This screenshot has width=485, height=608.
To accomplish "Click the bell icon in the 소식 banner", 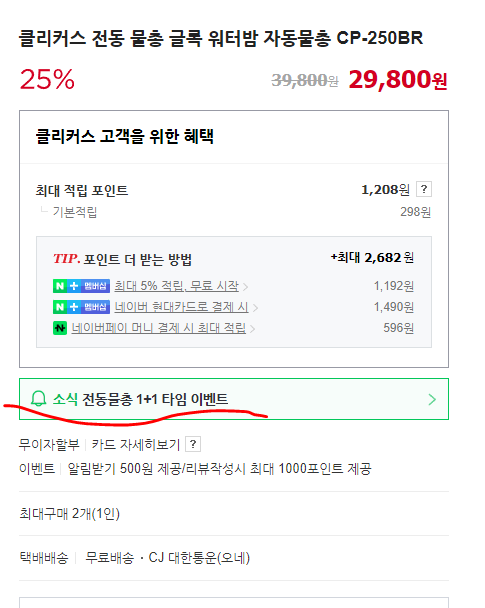I will 38,399.
